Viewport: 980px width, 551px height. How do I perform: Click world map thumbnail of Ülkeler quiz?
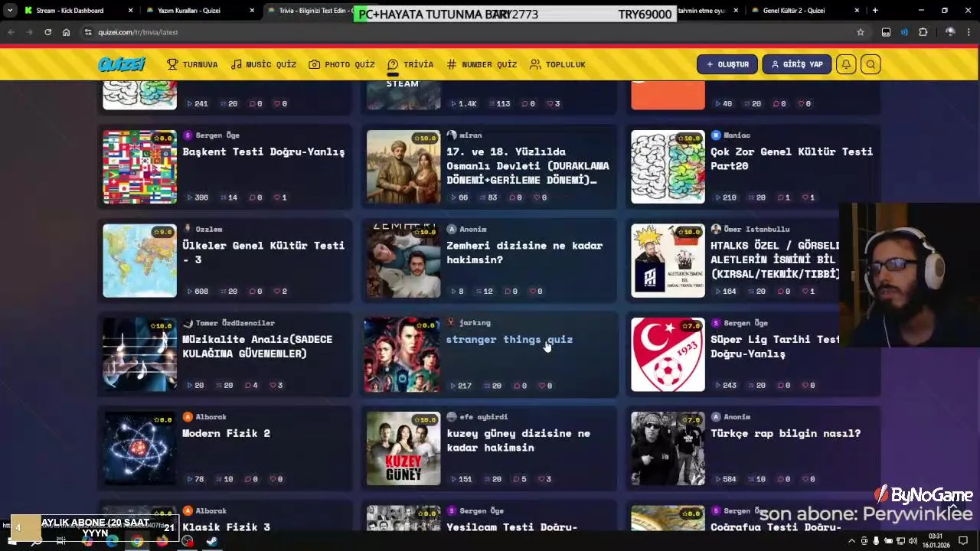point(139,261)
